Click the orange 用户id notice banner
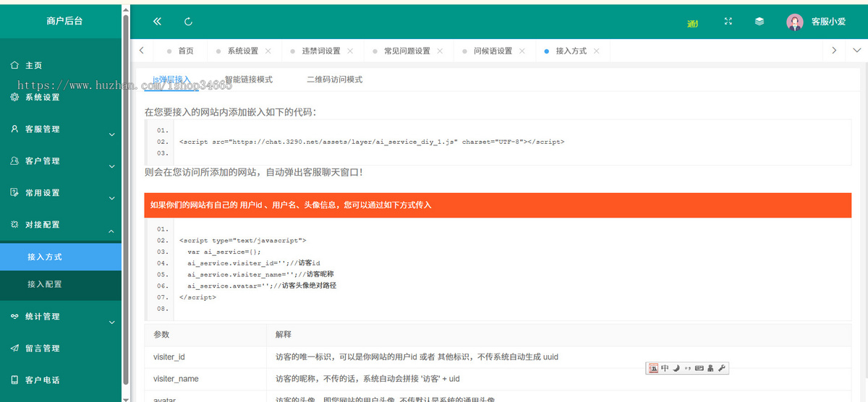Viewport: 868px width, 402px height. click(498, 205)
